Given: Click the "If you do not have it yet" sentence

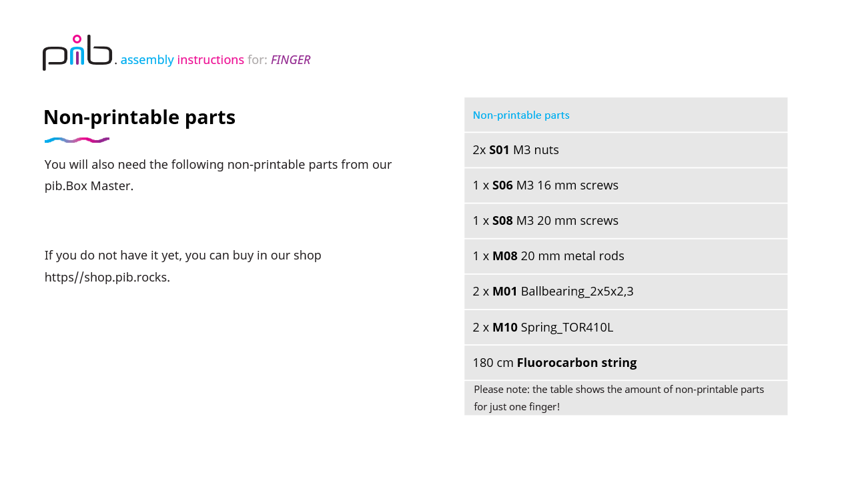Looking at the screenshot, I should click(183, 256).
